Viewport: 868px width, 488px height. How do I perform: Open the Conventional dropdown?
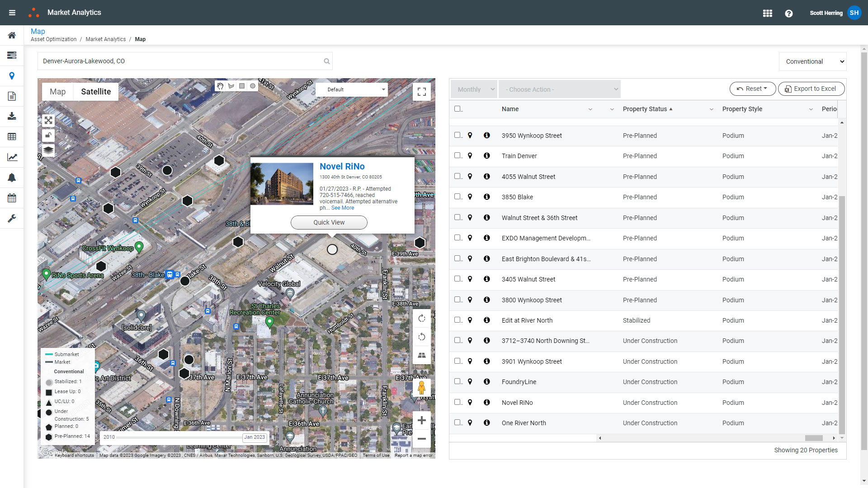pyautogui.click(x=812, y=61)
